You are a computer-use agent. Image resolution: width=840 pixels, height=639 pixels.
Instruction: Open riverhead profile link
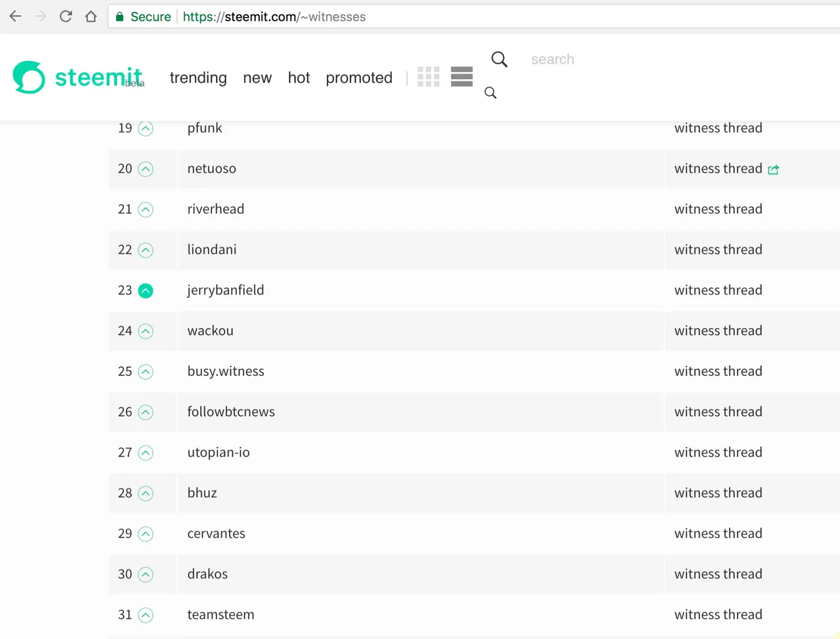(215, 209)
